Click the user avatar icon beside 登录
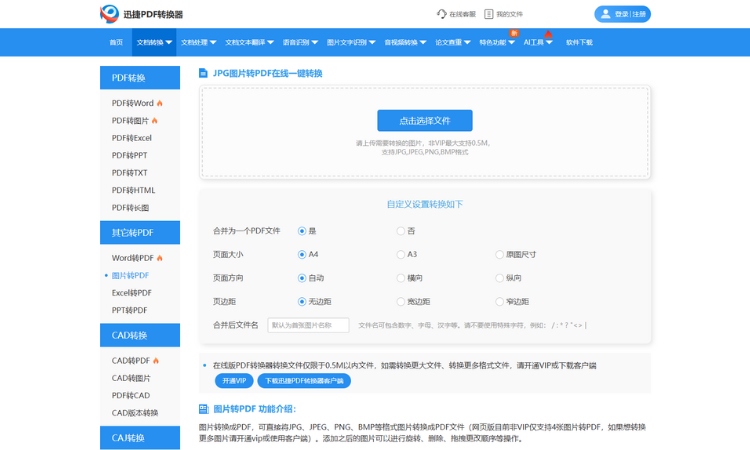 tap(605, 14)
